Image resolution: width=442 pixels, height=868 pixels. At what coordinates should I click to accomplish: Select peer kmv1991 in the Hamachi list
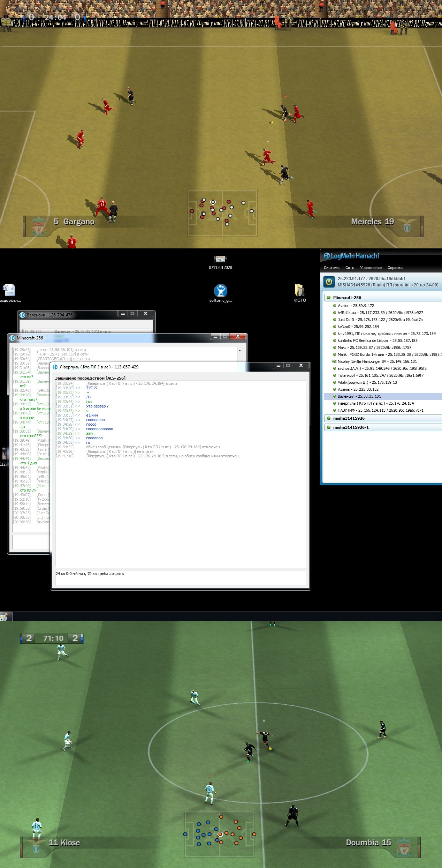383,334
